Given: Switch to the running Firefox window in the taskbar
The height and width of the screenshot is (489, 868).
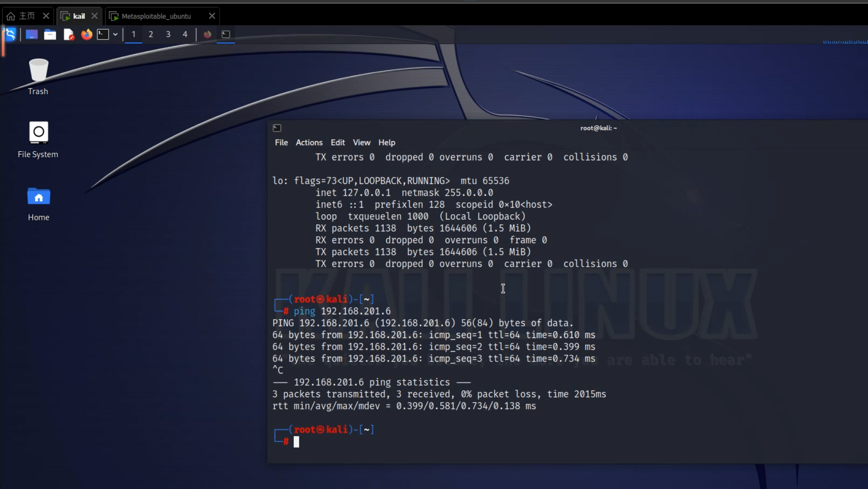Looking at the screenshot, I should [x=208, y=34].
